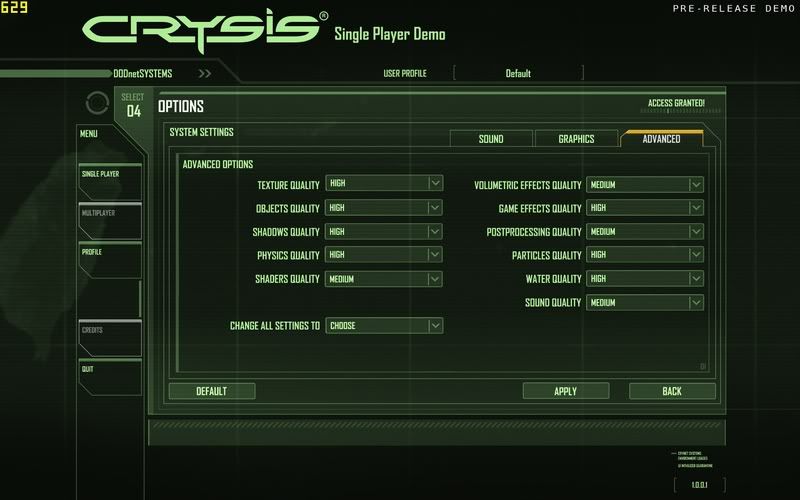This screenshot has height=500, width=800.
Task: Select the Advanced tab
Action: point(661,139)
